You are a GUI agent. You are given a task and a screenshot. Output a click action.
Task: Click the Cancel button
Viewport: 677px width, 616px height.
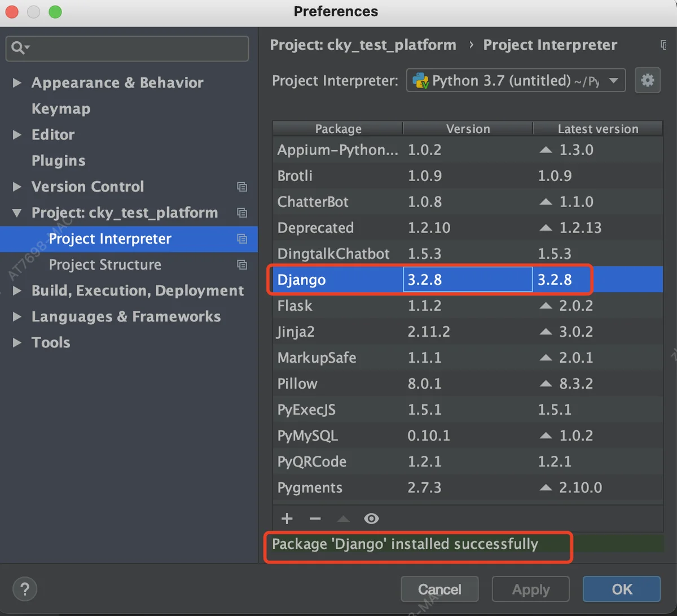439,589
